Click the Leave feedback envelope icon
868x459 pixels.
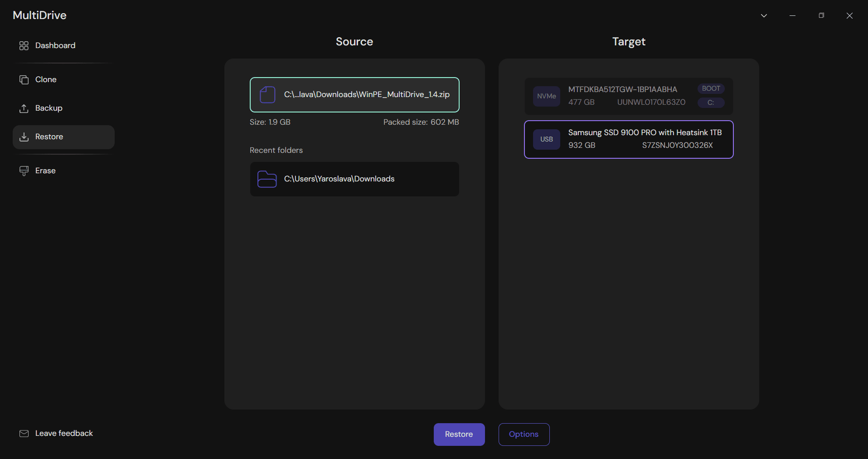click(x=24, y=434)
